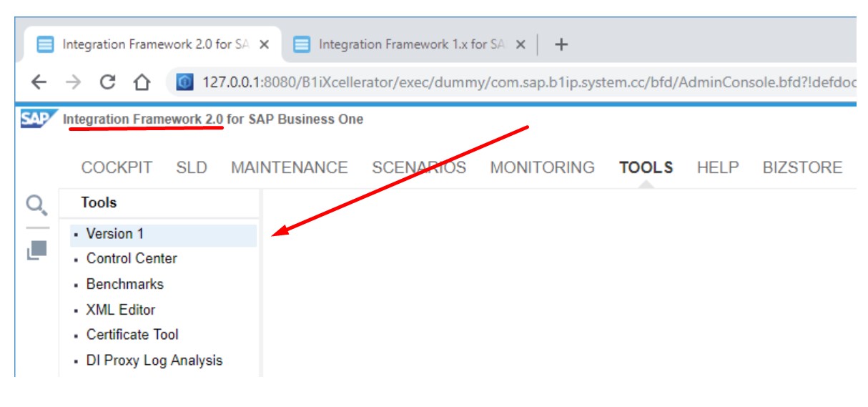Click the browser forward arrow
The height and width of the screenshot is (407, 868).
point(73,82)
